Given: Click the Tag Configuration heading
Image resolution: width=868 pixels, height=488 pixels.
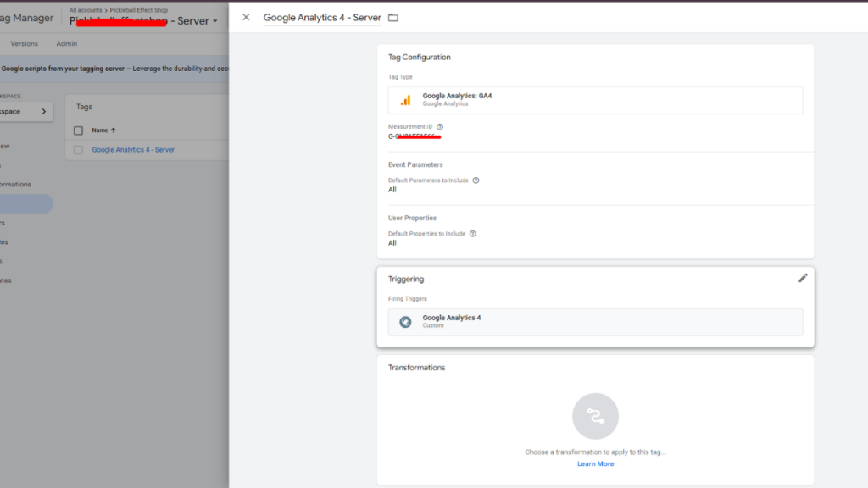Looking at the screenshot, I should pos(419,57).
